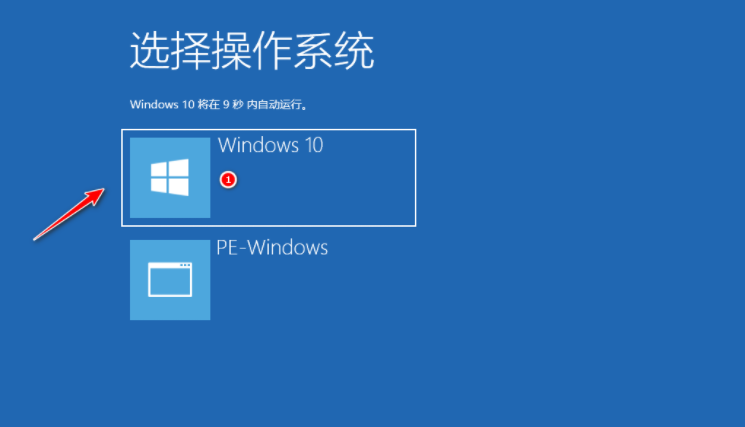The width and height of the screenshot is (745, 427).
Task: Click the 9 秒 countdown number
Action: [x=233, y=104]
